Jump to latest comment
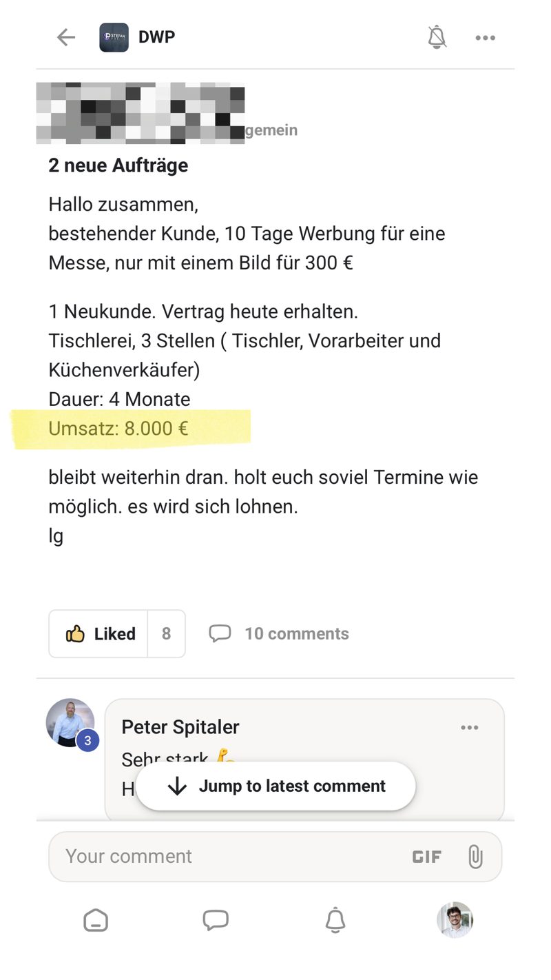Viewport: 551px width, 980px height. (x=275, y=786)
